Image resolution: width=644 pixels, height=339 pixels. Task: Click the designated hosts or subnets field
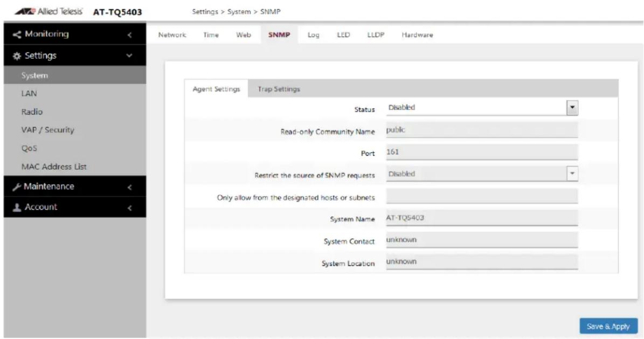[x=482, y=196]
